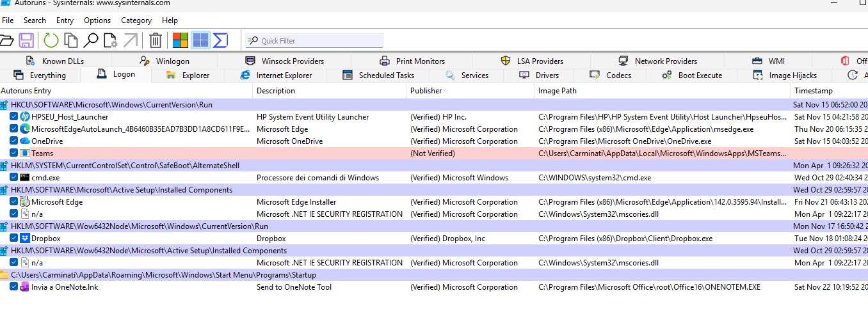Disable the Dropbox autorun checkbox

tap(13, 239)
